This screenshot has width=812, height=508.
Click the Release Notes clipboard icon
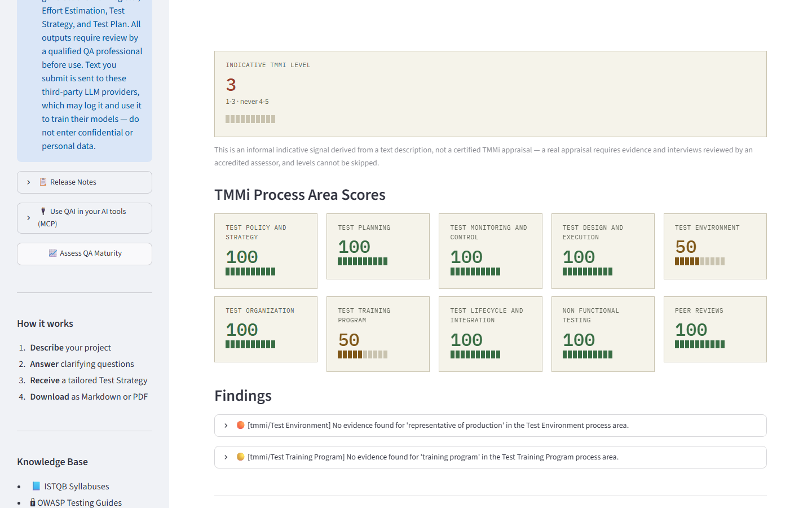43,182
